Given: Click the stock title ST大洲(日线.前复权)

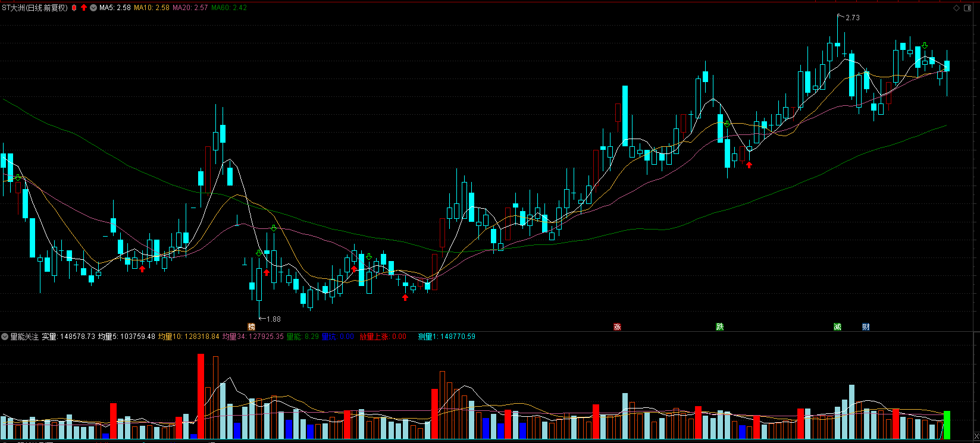Looking at the screenshot, I should [35, 8].
